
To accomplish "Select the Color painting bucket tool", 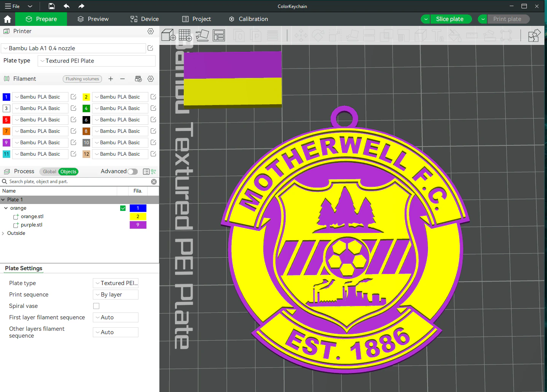I will 455,36.
